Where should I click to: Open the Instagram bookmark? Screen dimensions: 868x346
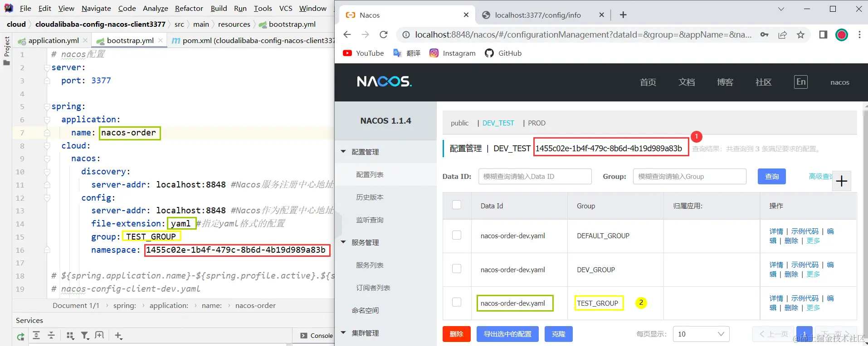(x=453, y=53)
